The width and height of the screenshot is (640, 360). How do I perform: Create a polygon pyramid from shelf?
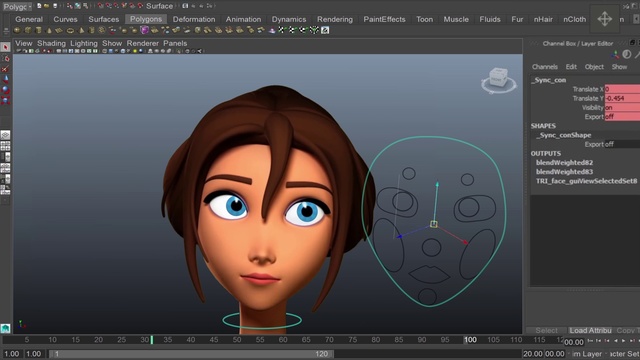pyautogui.click(x=81, y=30)
